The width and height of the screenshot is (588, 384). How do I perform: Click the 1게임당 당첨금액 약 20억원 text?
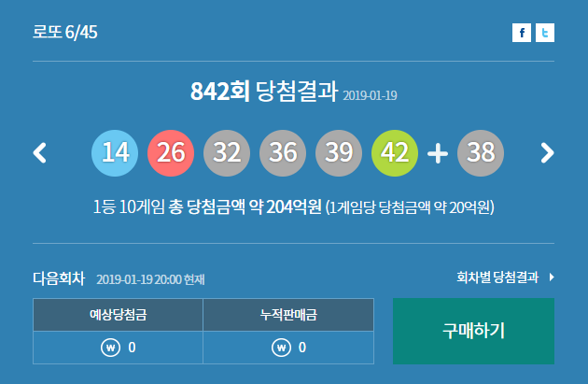pyautogui.click(x=410, y=207)
